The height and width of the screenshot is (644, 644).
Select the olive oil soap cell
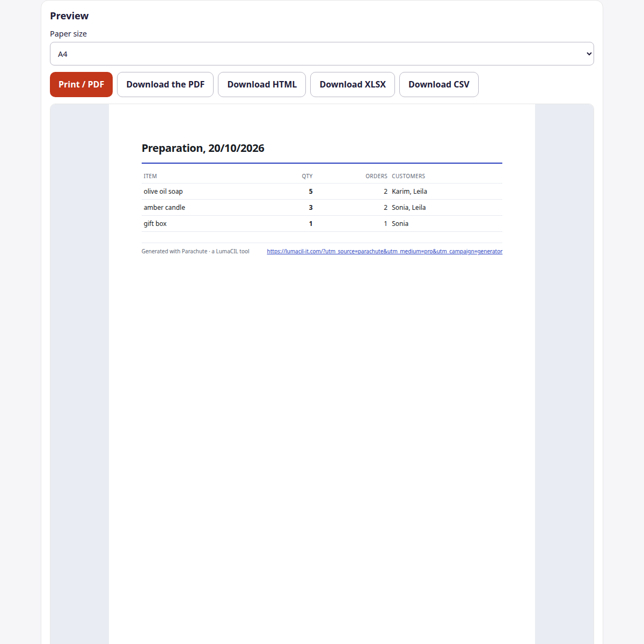(163, 192)
